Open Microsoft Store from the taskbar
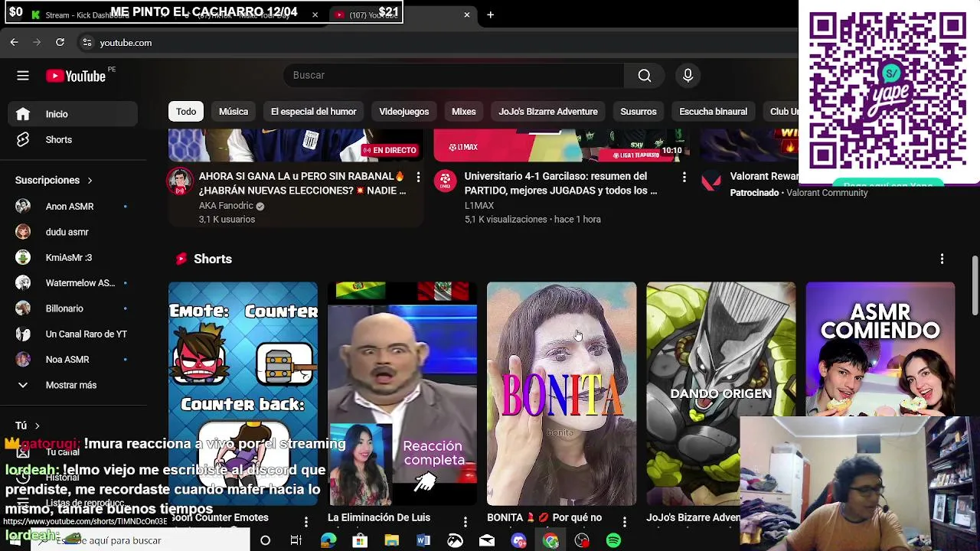Image resolution: width=980 pixels, height=551 pixels. pos(360,540)
